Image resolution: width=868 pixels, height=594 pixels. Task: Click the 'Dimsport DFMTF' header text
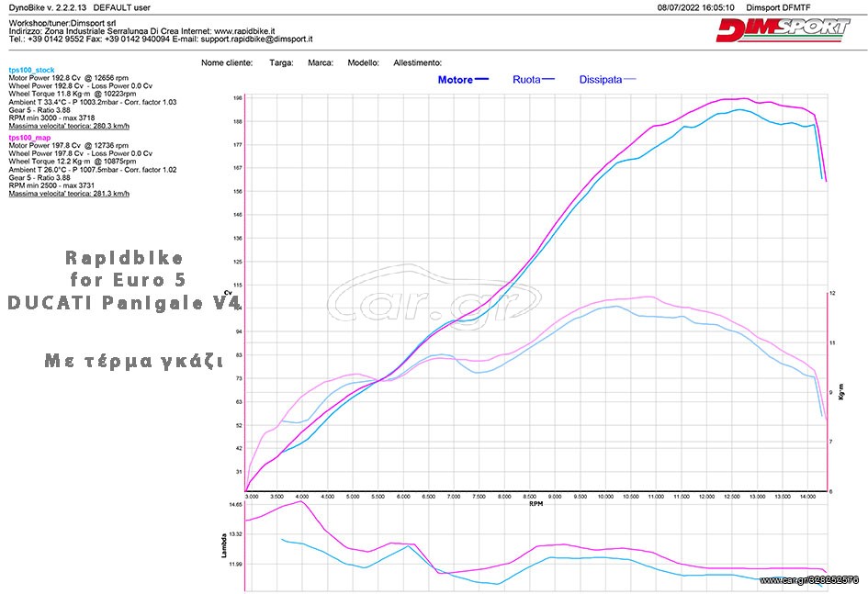point(778,7)
